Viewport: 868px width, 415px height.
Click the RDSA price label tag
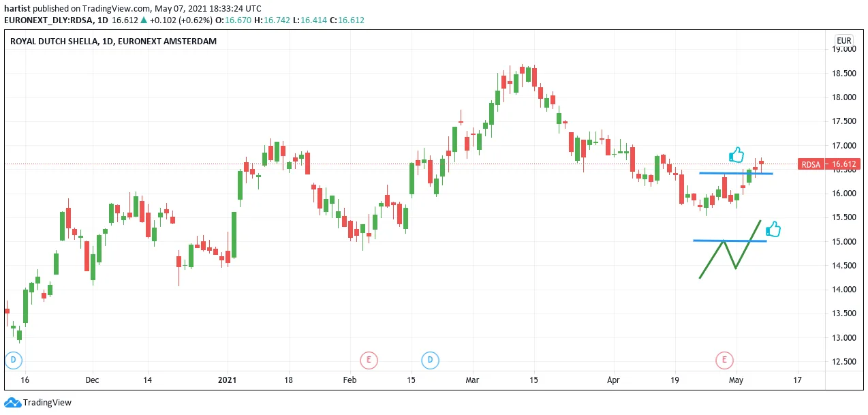(810, 164)
